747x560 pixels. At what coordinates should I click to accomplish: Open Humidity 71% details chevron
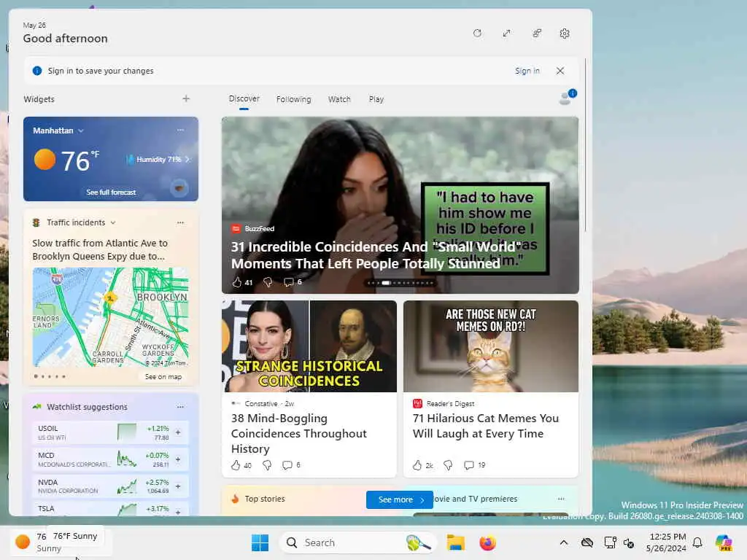coord(187,160)
